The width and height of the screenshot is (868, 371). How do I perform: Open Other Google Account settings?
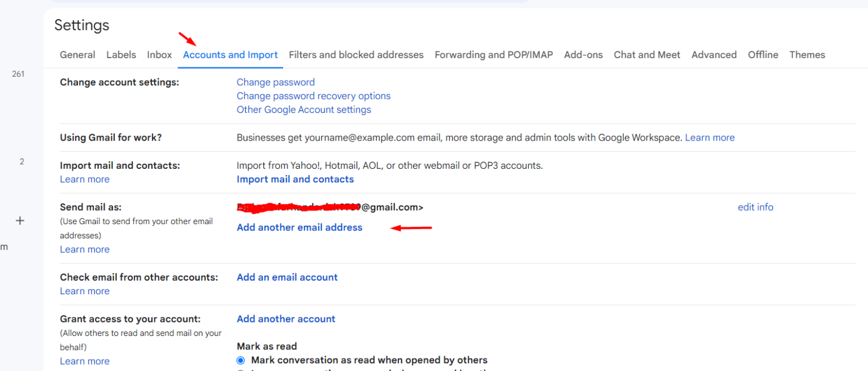click(x=303, y=109)
